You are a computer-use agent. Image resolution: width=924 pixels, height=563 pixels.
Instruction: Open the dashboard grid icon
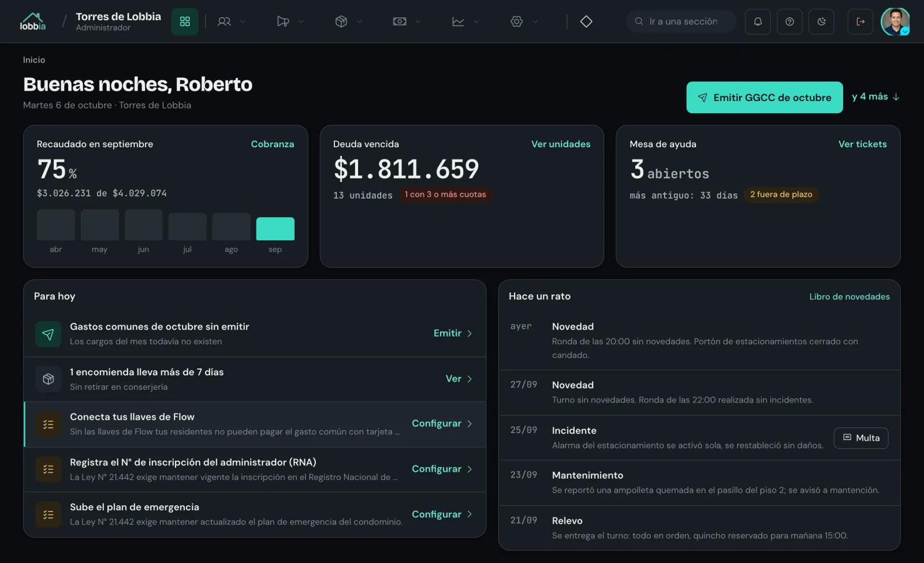pos(185,21)
